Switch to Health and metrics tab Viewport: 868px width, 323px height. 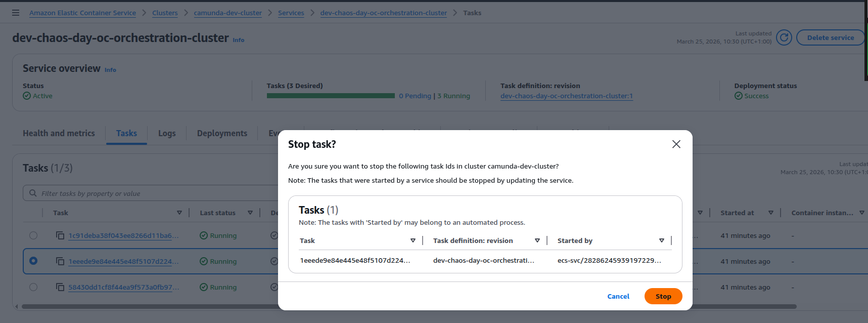59,133
